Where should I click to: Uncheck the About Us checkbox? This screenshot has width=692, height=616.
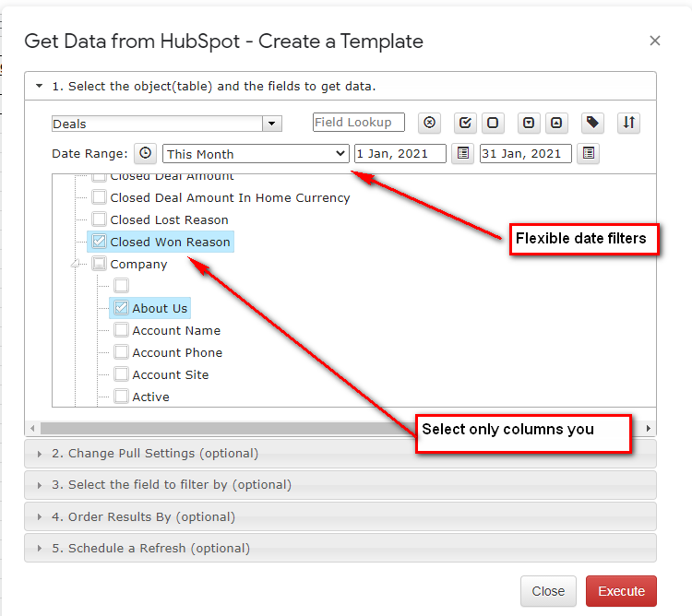tap(122, 307)
